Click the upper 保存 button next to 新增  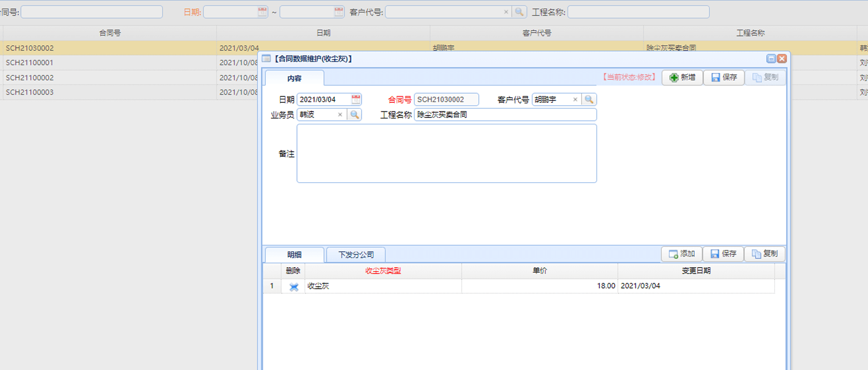[724, 77]
